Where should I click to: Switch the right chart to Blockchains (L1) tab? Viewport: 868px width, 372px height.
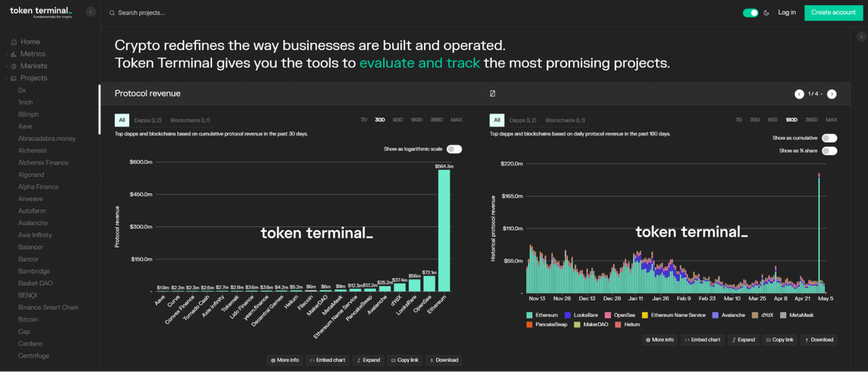[565, 120]
